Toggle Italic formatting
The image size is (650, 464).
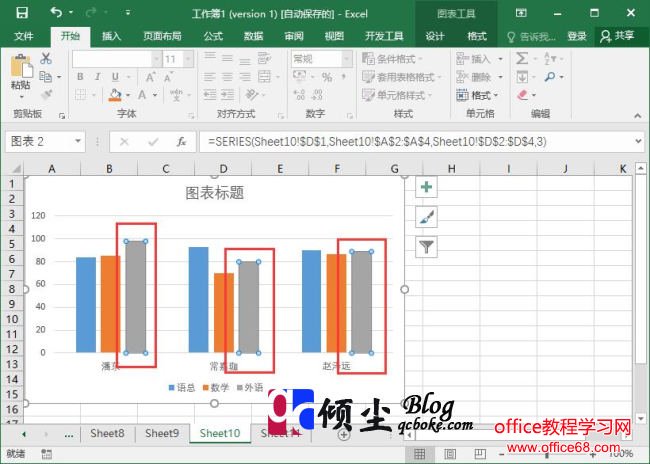97,77
